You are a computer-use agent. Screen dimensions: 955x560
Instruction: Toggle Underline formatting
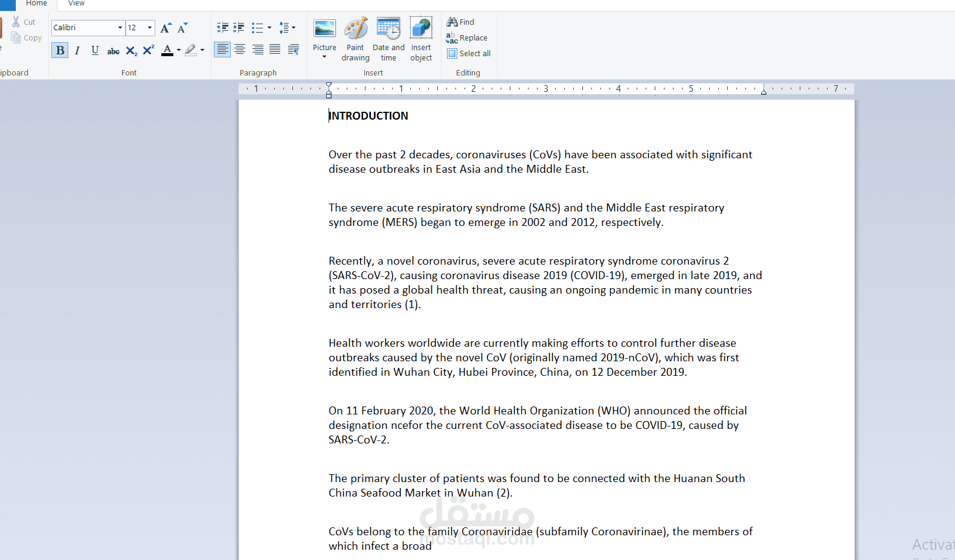(95, 50)
